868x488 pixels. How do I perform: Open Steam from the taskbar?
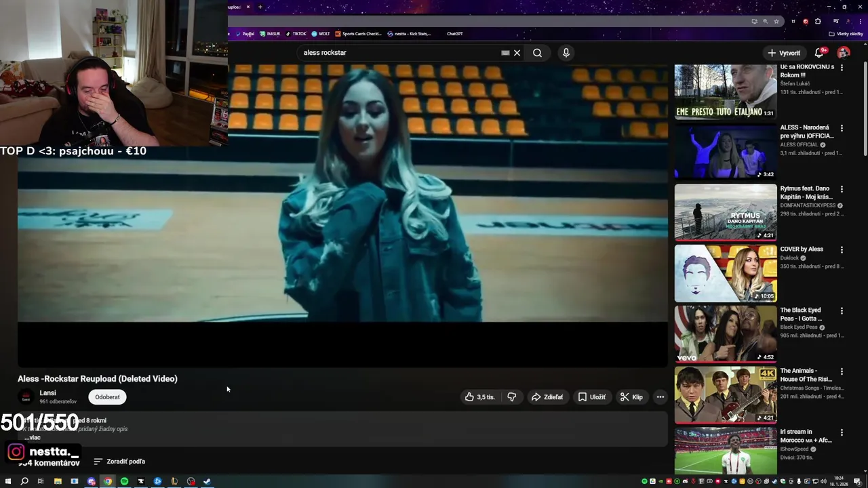208,481
